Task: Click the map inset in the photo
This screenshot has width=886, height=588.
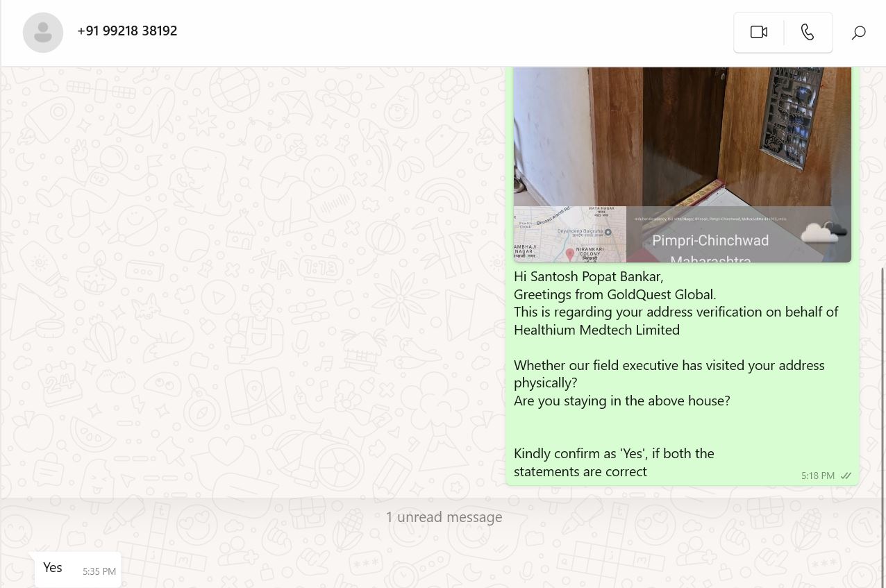Action: click(570, 234)
